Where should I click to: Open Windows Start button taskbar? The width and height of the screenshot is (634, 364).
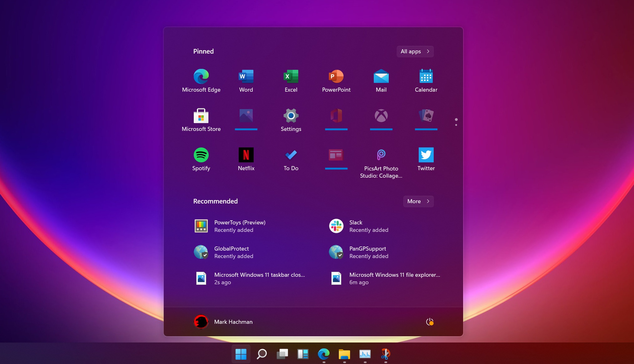[x=241, y=354]
